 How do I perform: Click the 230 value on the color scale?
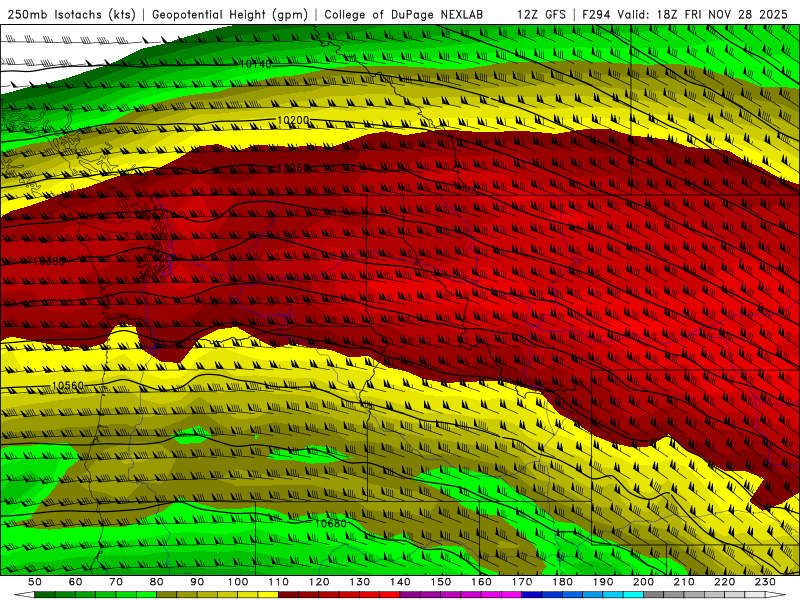click(x=765, y=582)
